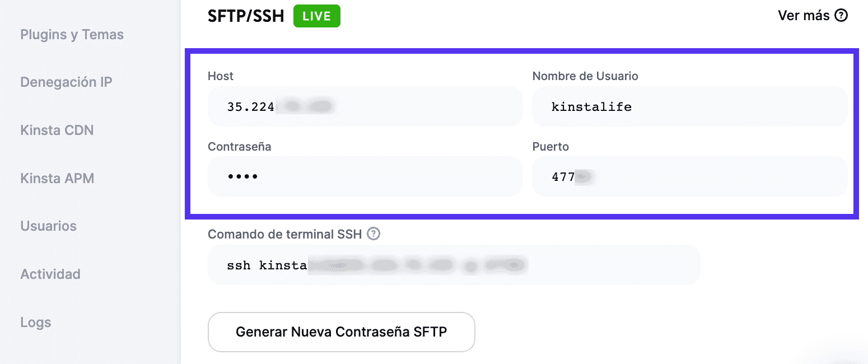
Task: Open Denegación IP menu item
Action: (66, 82)
